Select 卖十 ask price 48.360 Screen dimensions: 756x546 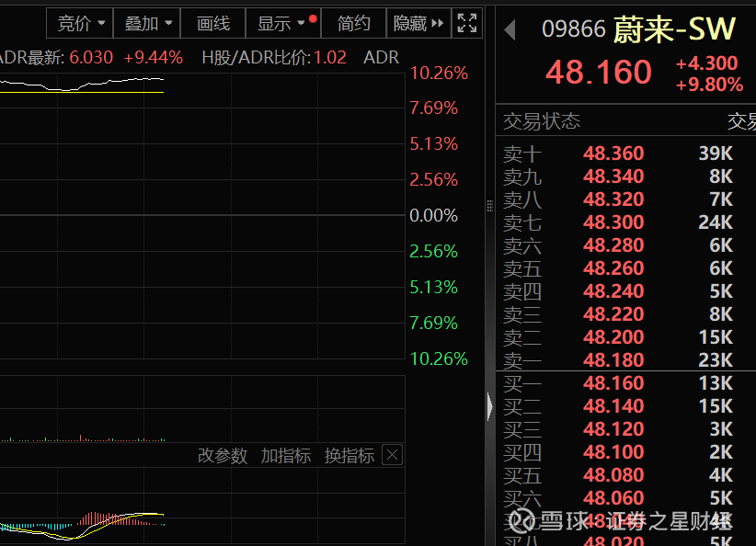pos(613,154)
